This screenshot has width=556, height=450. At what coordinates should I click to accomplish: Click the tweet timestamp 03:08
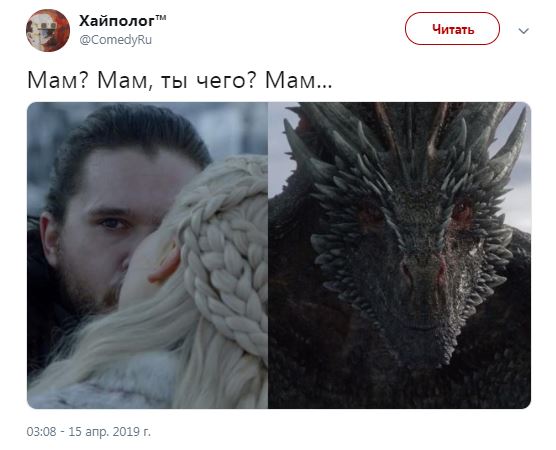(41, 432)
